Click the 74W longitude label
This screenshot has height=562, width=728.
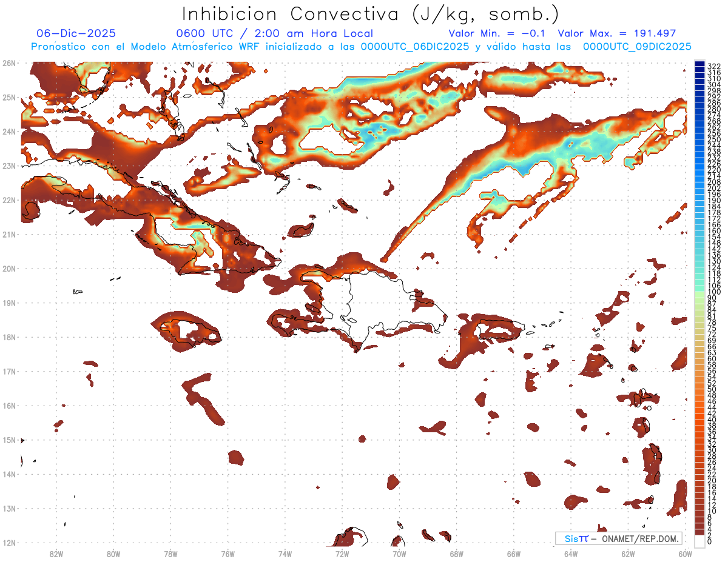[x=285, y=554]
